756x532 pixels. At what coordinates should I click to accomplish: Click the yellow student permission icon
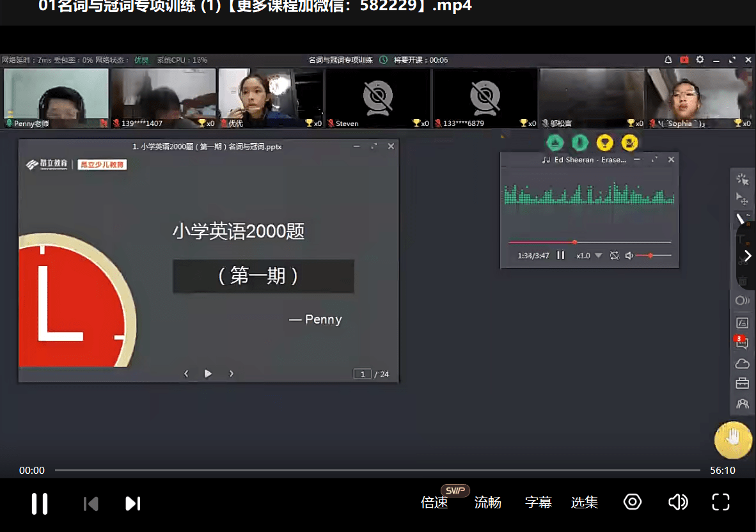tap(629, 143)
